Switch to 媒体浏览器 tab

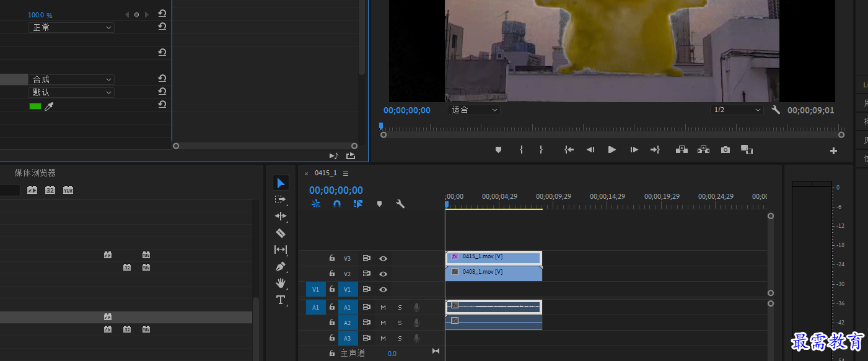pos(35,173)
